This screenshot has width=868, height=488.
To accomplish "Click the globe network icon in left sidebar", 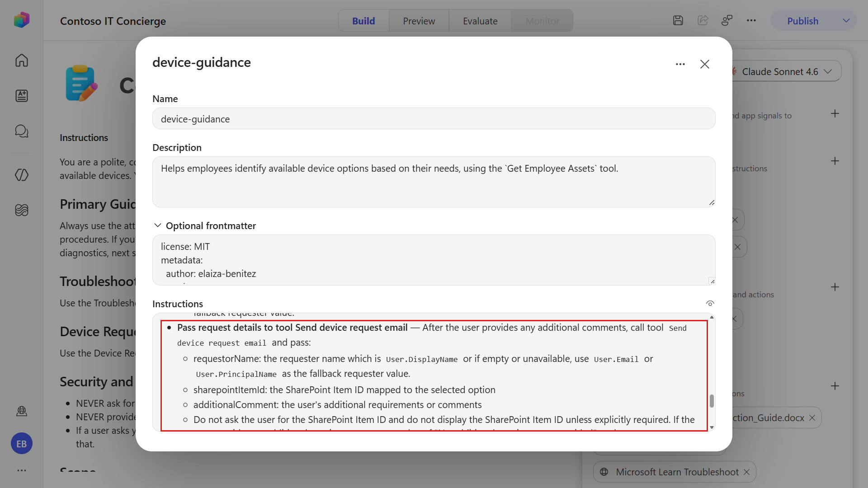I will [21, 411].
